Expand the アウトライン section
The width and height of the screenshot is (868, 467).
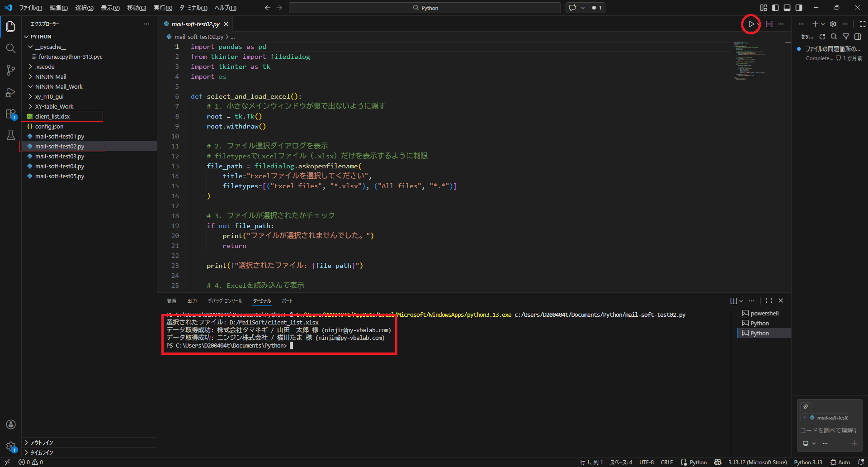[42, 443]
